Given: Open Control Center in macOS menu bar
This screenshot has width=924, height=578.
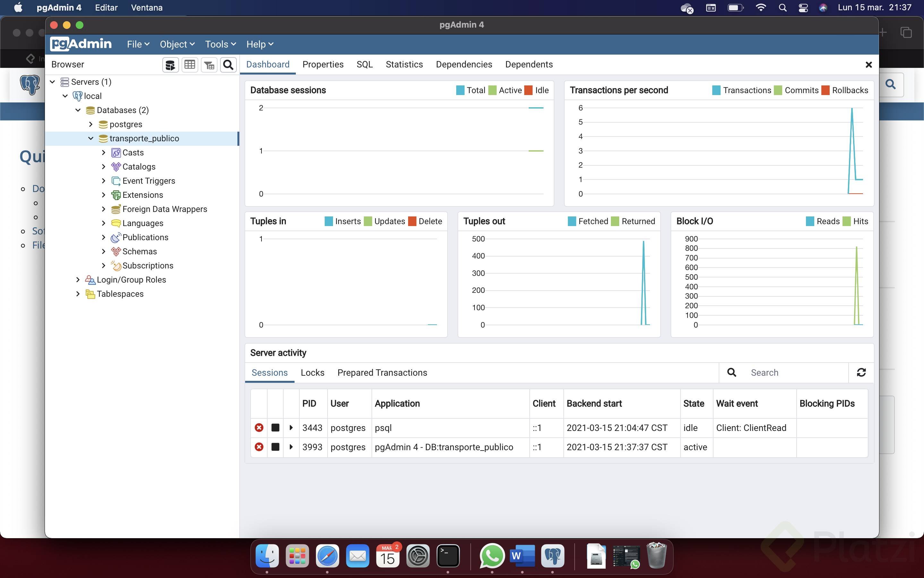Looking at the screenshot, I should 803,8.
